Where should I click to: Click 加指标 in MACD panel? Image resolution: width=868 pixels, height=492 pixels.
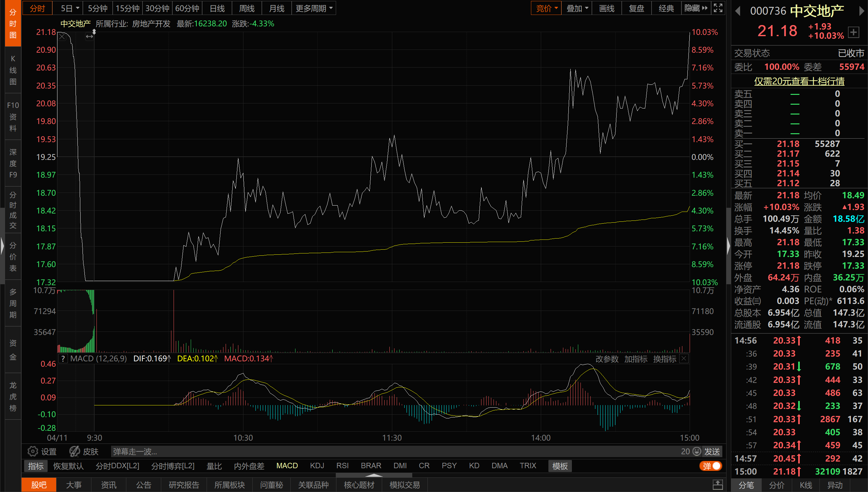(636, 358)
